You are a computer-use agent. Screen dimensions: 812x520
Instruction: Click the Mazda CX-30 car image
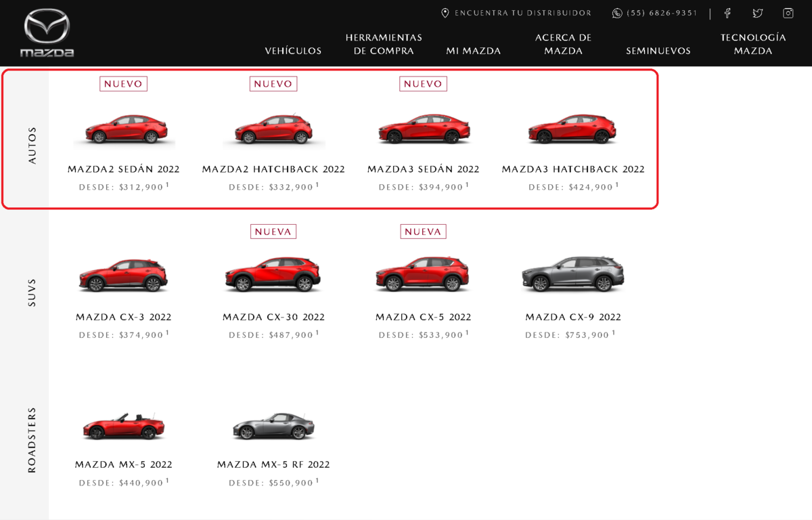click(273, 274)
